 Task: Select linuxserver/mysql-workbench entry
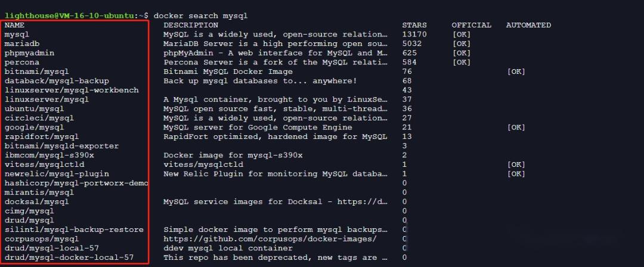click(72, 90)
